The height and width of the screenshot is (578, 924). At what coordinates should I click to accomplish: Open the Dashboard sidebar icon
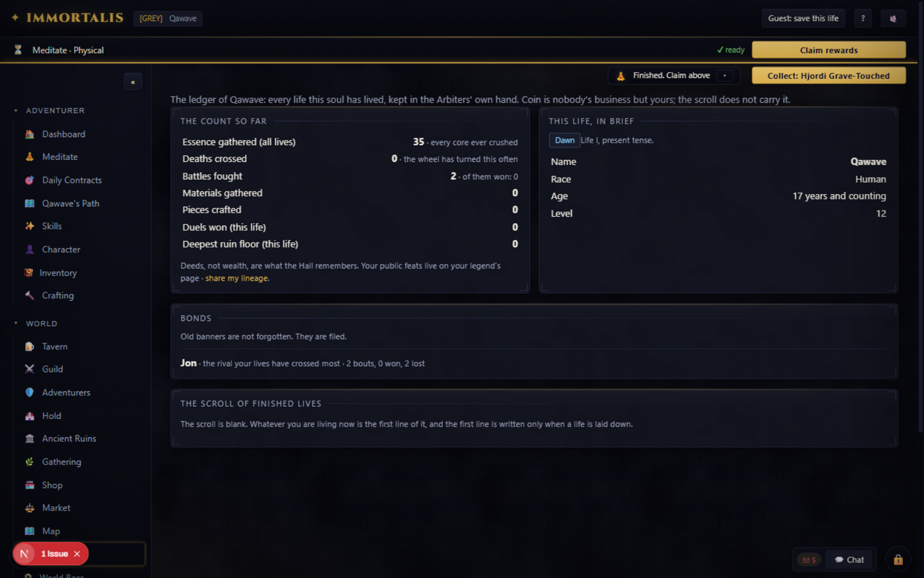30,134
